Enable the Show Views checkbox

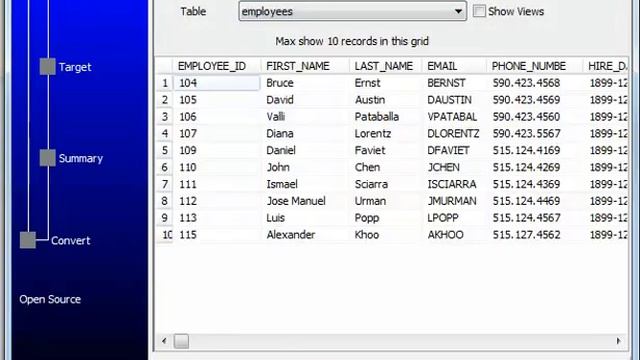479,11
